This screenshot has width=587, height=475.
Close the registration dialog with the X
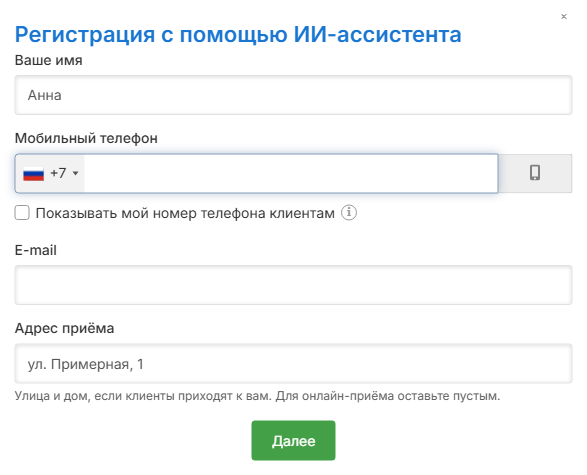[564, 16]
